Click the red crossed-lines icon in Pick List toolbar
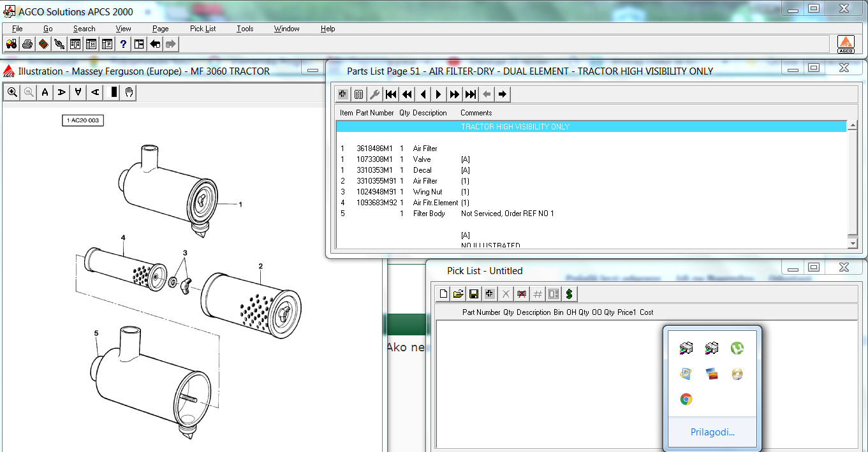 tap(522, 294)
